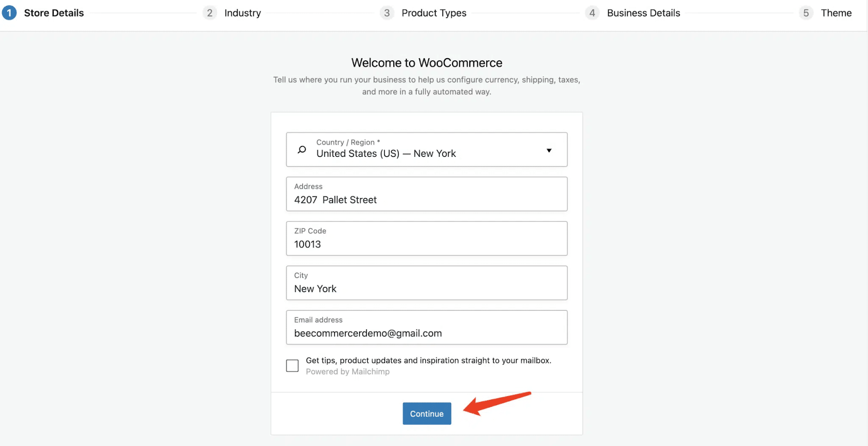Screen dimensions: 868x446
Task: Click the search icon in Country field
Action: click(302, 150)
